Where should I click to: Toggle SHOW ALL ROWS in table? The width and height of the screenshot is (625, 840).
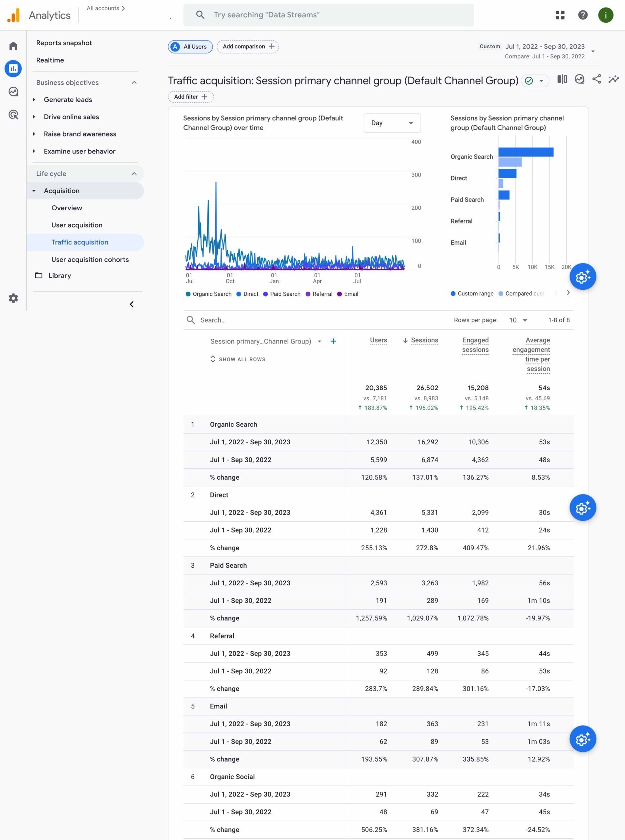click(x=238, y=359)
